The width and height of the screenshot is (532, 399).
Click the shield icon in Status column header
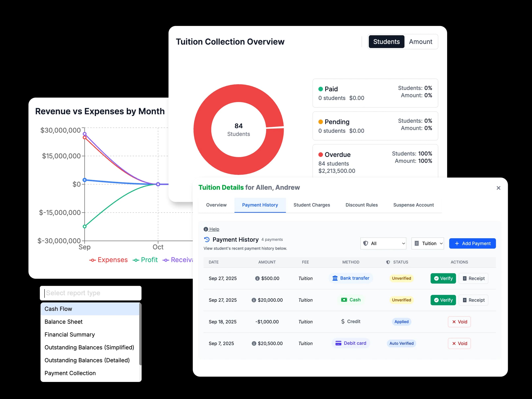tap(388, 262)
